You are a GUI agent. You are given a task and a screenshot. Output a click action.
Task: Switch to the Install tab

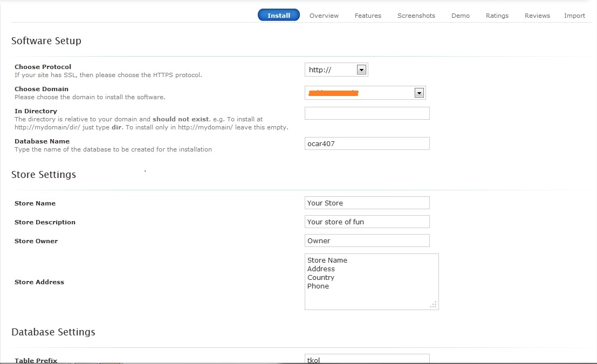click(278, 15)
